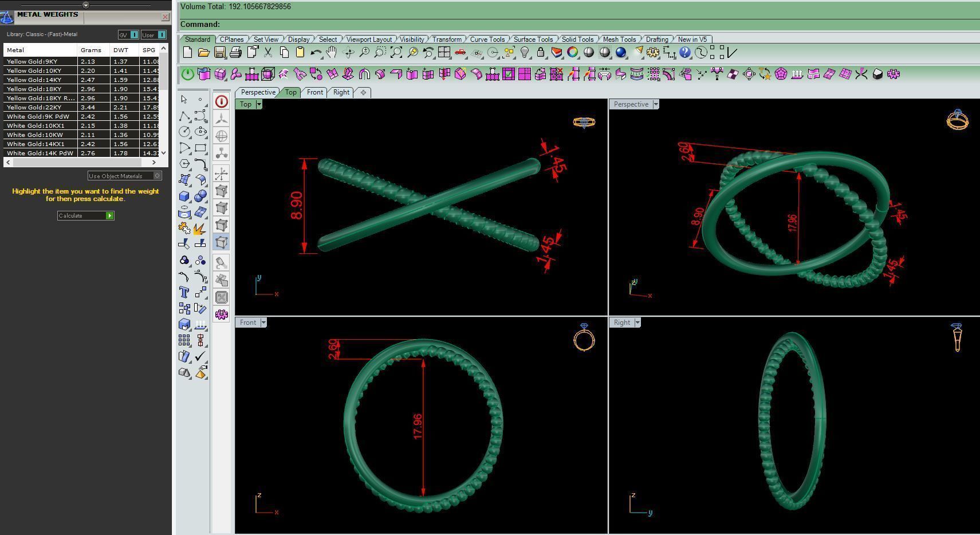
Task: Open the Front viewport dropdown arrow
Action: click(263, 322)
